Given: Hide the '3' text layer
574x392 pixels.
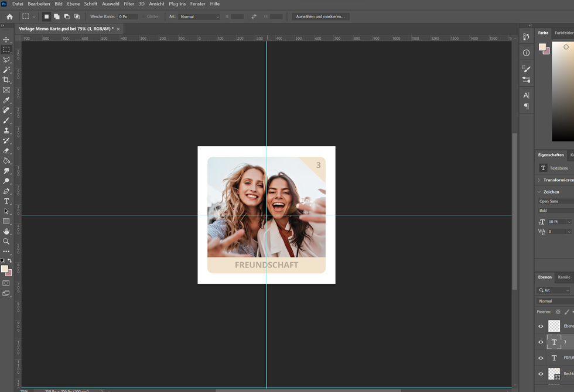Looking at the screenshot, I should pyautogui.click(x=541, y=342).
